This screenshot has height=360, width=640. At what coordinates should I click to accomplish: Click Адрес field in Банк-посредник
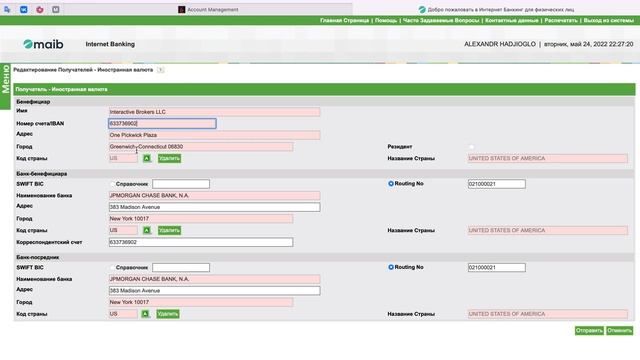point(214,291)
